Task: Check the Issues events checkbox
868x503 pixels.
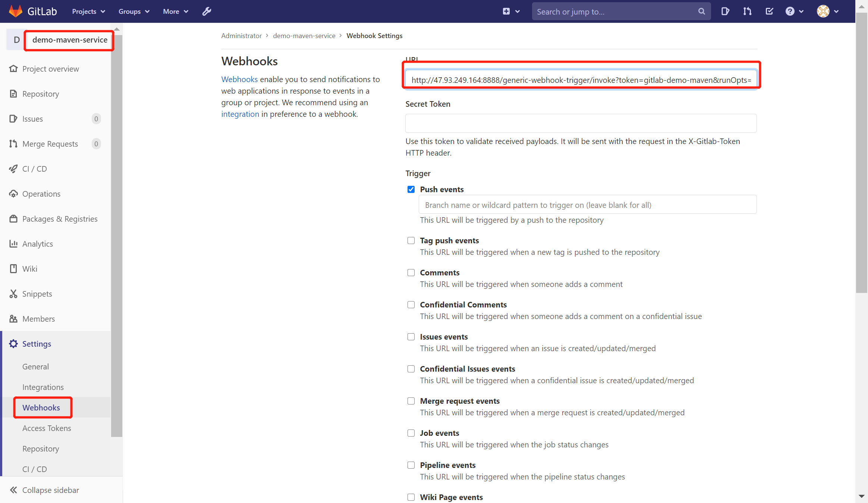Action: (x=411, y=337)
